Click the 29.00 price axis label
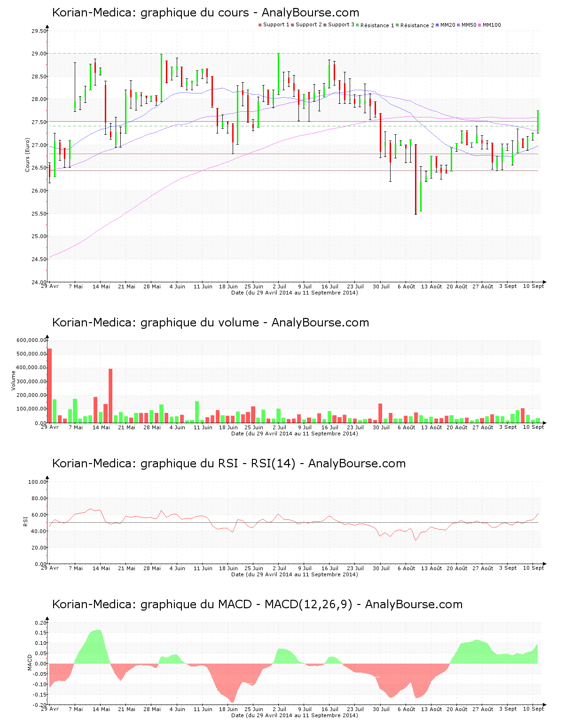Screen dimensions: 564x728 [x=39, y=54]
